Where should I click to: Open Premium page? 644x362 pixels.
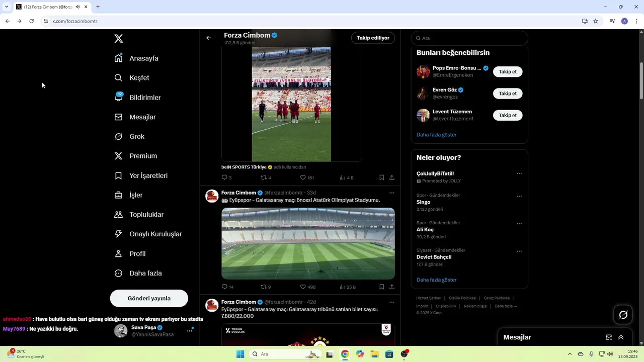136,156
